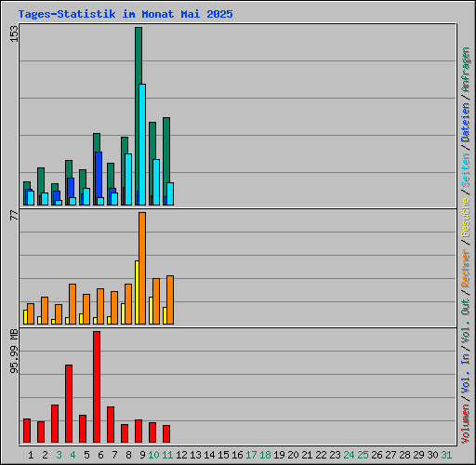Screen dimensions: 476x465
Task: Click the 'Seiten' legend label
Action: point(466,169)
